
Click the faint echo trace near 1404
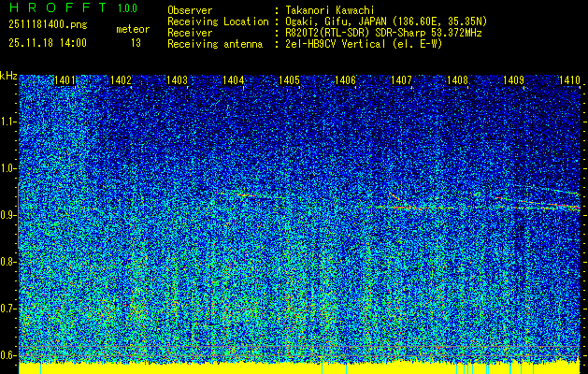pos(251,195)
